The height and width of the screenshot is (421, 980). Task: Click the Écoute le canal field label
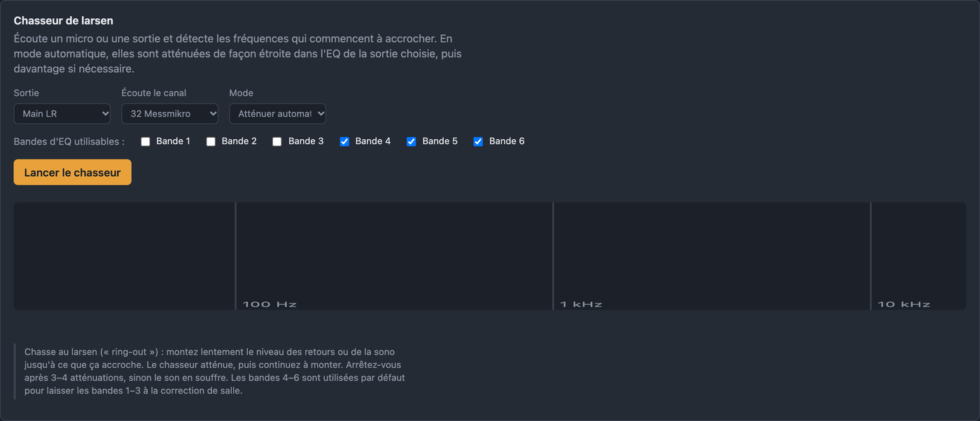tap(154, 93)
